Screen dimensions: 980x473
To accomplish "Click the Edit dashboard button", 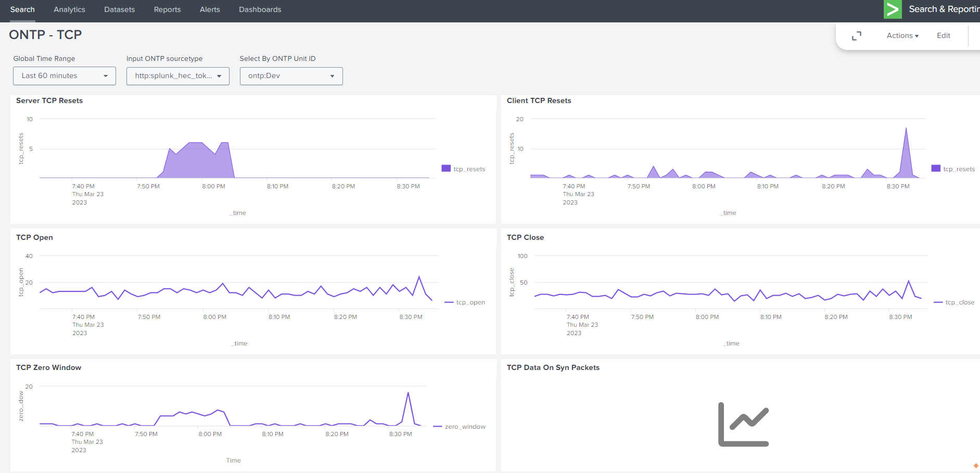I will tap(944, 35).
